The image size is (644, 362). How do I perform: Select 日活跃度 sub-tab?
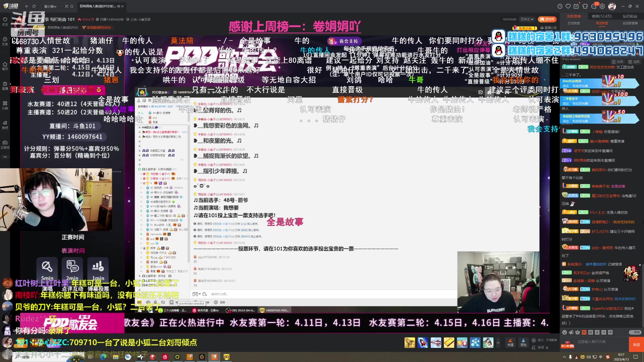(574, 23)
